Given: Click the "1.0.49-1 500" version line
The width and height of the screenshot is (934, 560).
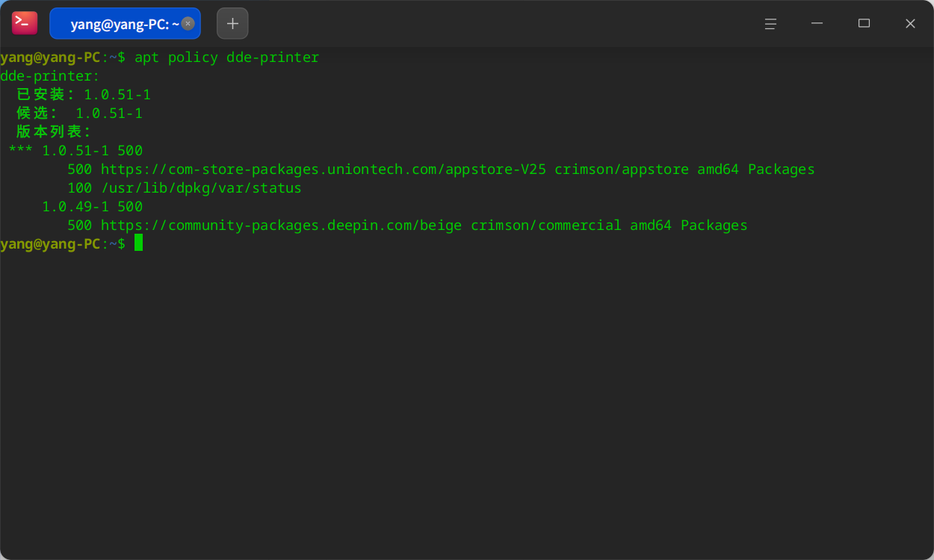Looking at the screenshot, I should [x=92, y=207].
